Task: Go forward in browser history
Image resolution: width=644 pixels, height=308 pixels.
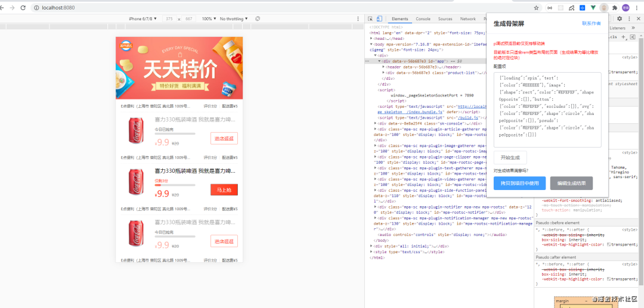Action: tap(12, 8)
